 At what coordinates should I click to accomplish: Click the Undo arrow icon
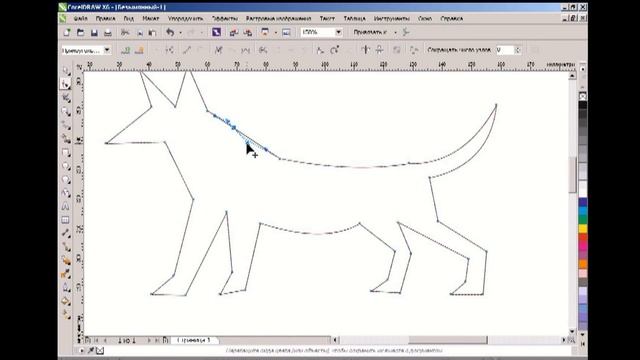point(170,32)
